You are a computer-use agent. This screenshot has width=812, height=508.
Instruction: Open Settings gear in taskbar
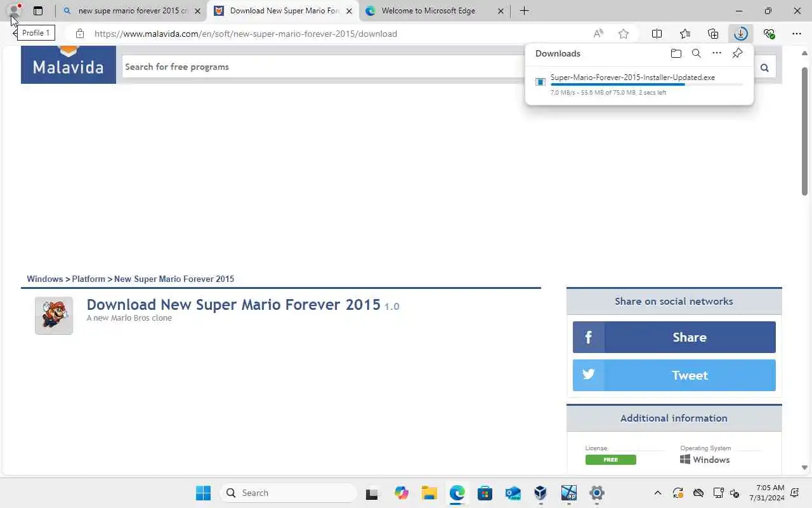coord(596,493)
